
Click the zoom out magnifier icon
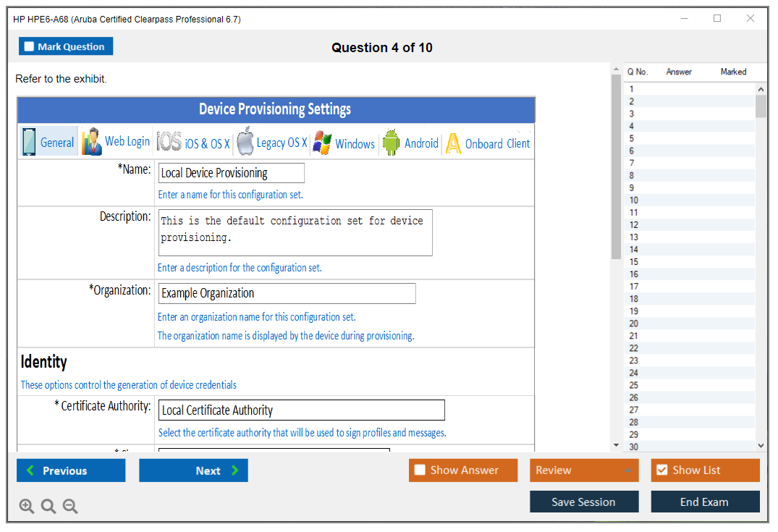pos(70,507)
